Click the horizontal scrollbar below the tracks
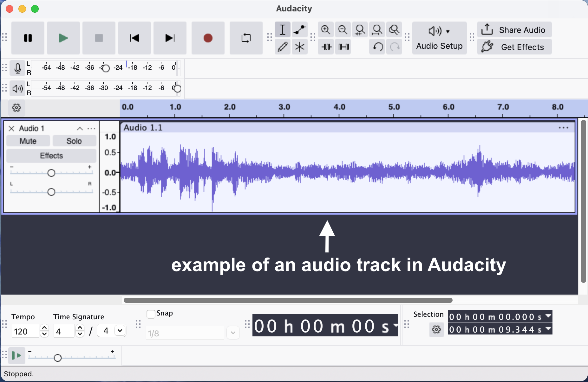This screenshot has width=588, height=382. pos(288,300)
